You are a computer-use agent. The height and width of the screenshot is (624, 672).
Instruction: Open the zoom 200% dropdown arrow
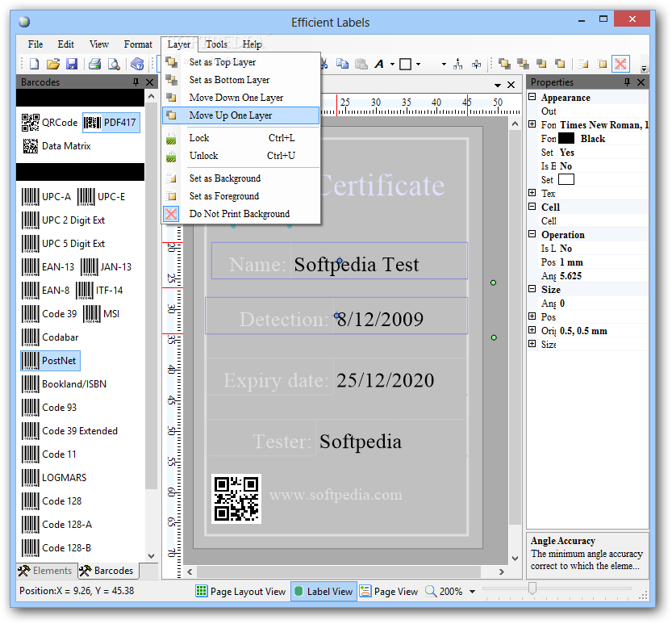coord(472,592)
